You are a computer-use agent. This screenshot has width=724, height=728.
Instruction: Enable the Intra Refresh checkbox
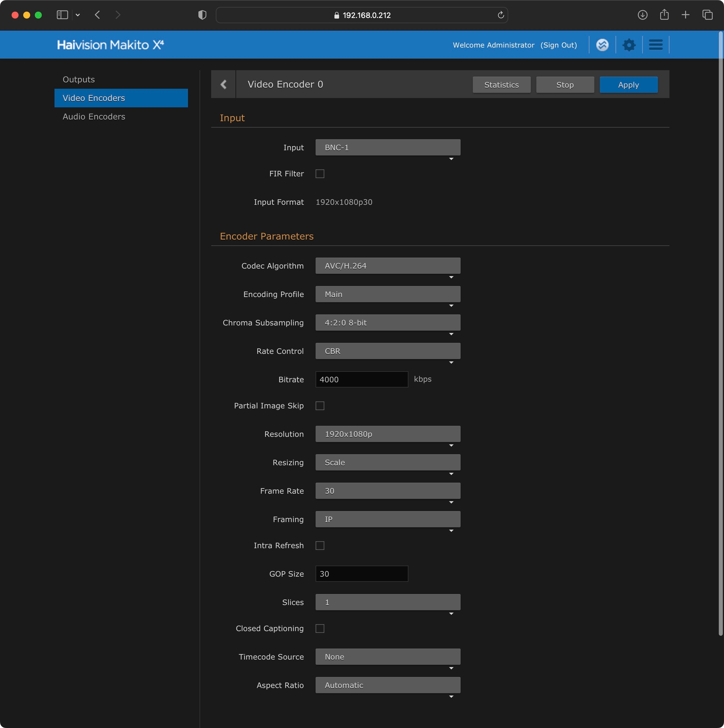(x=320, y=546)
